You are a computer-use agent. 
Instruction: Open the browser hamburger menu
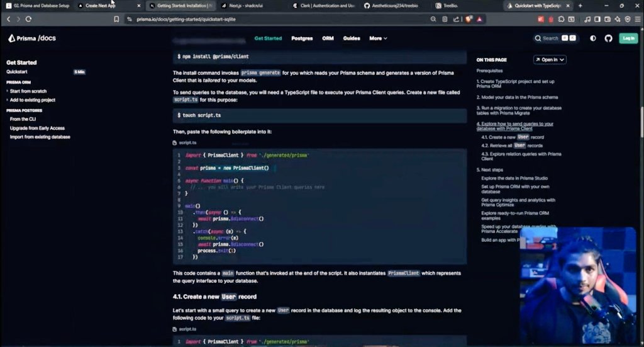click(x=638, y=20)
